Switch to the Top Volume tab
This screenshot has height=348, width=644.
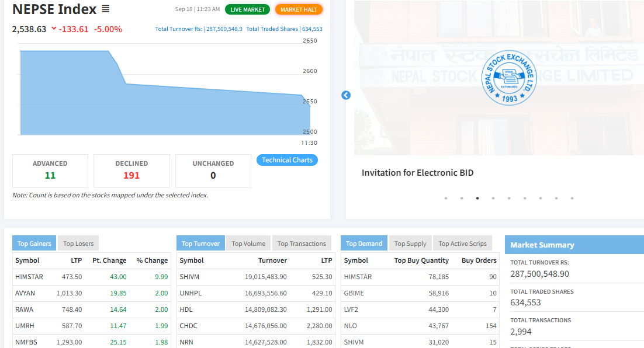(248, 243)
